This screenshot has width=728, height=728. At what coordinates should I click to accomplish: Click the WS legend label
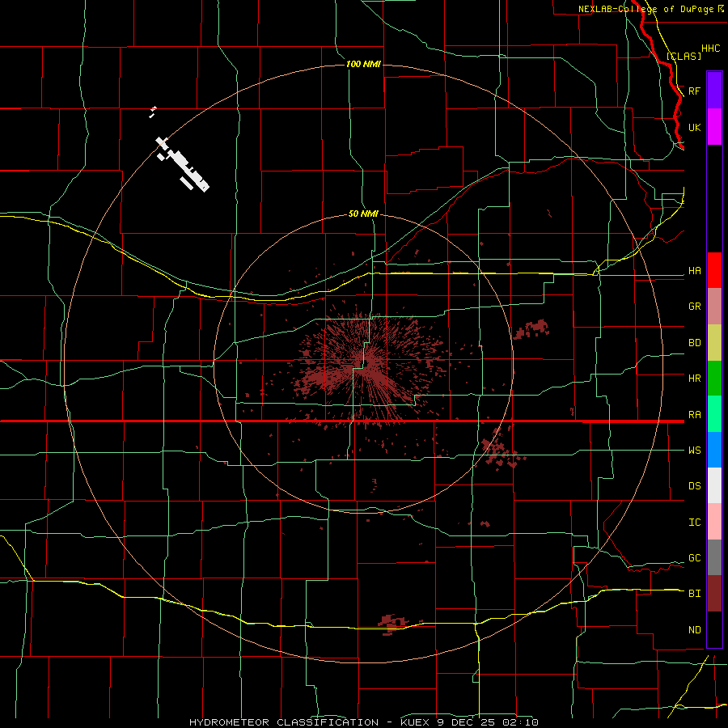coord(694,451)
